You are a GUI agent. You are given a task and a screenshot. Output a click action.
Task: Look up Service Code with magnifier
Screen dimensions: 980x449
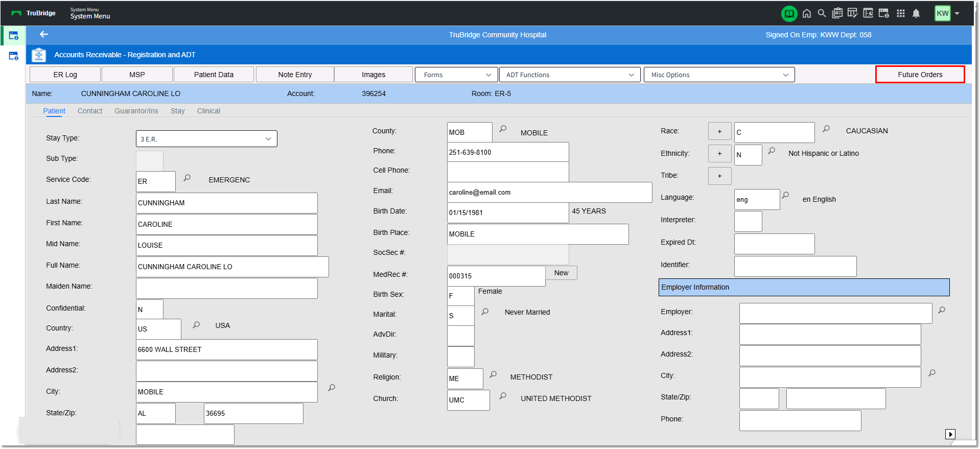187,178
